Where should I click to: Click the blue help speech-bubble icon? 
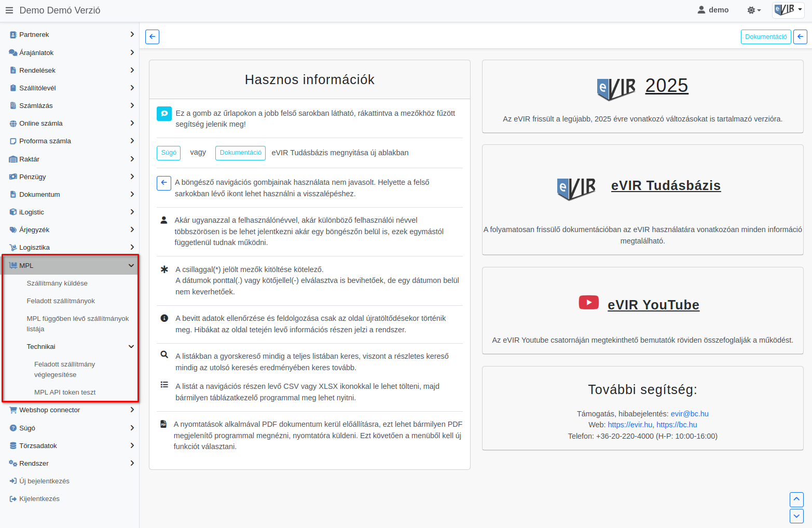coord(164,113)
